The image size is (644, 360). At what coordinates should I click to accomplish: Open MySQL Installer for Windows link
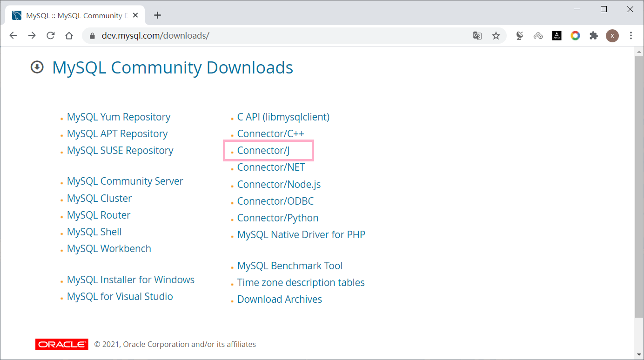pos(131,280)
